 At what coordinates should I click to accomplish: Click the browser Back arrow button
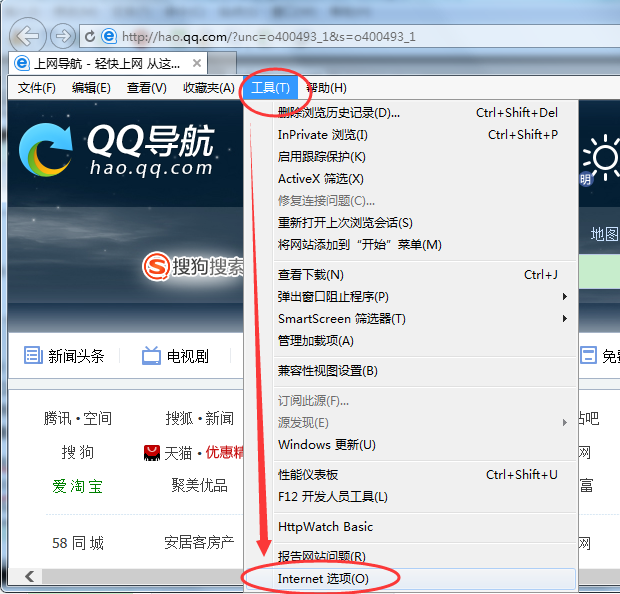(27, 35)
